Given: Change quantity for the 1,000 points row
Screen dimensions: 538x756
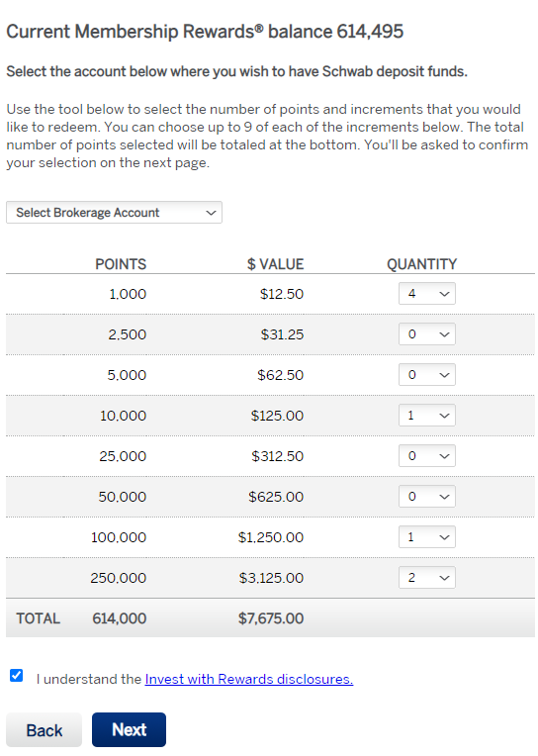Looking at the screenshot, I should [426, 294].
